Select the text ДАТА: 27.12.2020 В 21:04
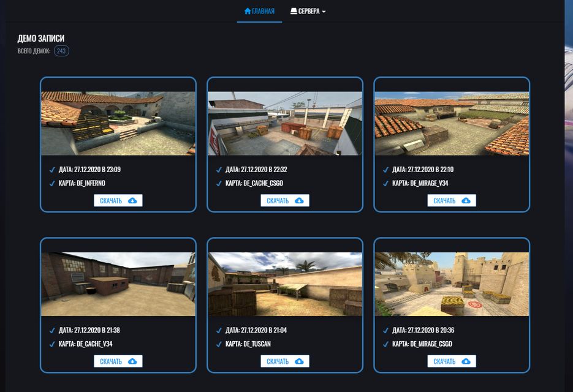The width and height of the screenshot is (573, 392). click(x=256, y=330)
